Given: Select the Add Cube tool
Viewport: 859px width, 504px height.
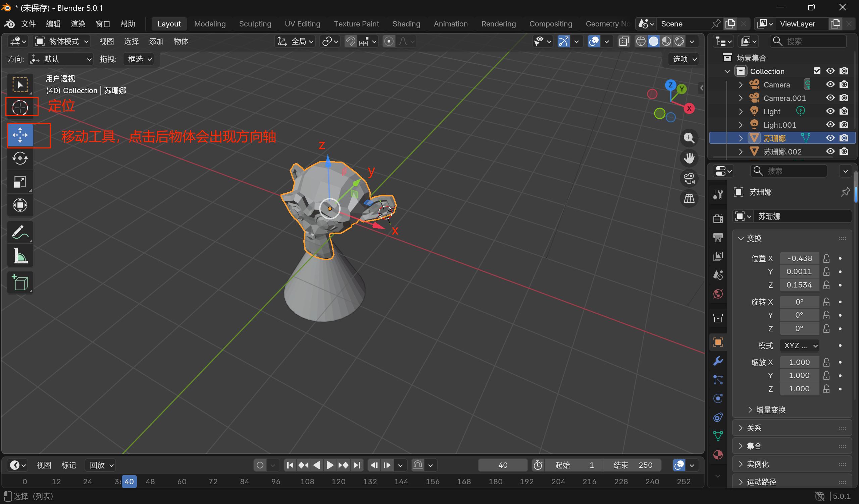Looking at the screenshot, I should pos(20,282).
